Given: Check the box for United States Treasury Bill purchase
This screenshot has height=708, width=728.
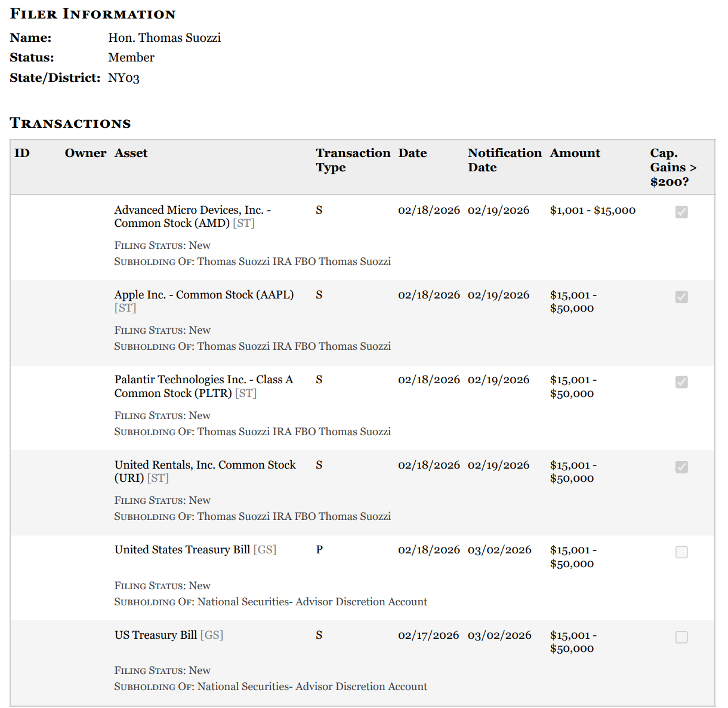Looking at the screenshot, I should tap(681, 552).
